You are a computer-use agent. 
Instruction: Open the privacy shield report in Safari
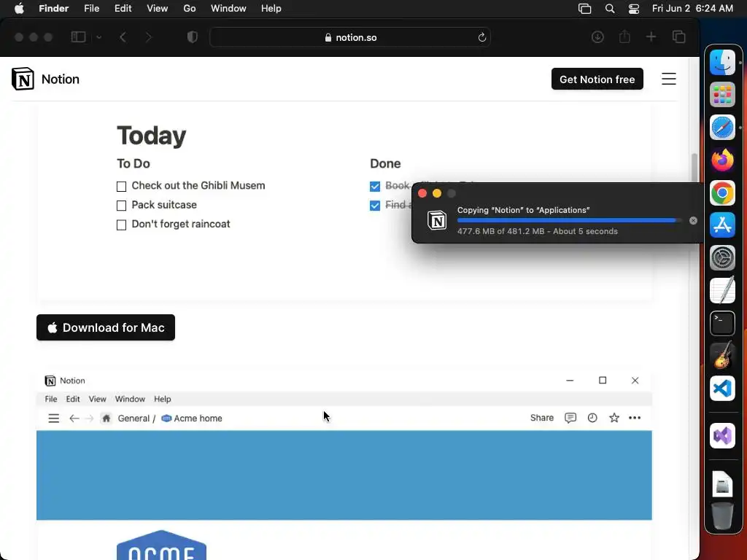[x=193, y=37]
